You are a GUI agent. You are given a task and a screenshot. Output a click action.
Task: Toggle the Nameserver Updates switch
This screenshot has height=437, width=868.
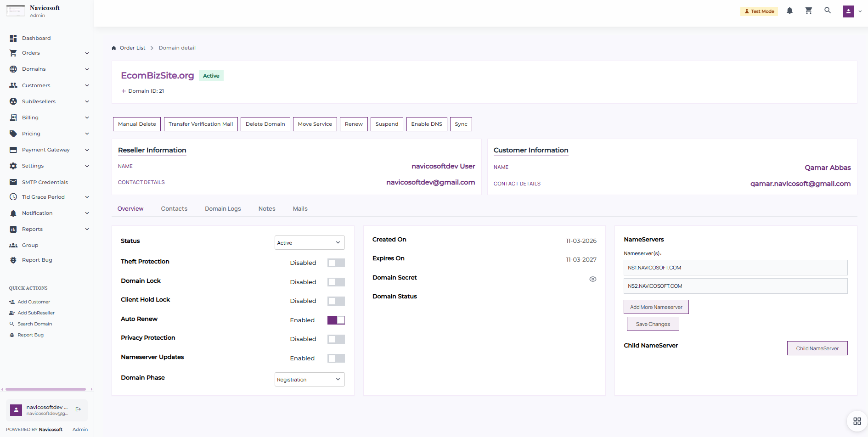coord(336,358)
